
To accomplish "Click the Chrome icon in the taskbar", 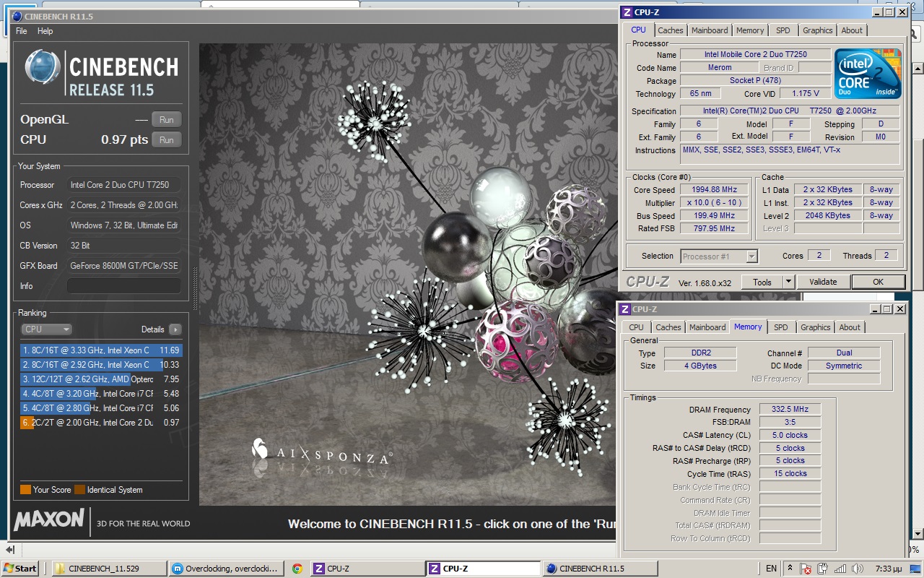I will pyautogui.click(x=297, y=569).
